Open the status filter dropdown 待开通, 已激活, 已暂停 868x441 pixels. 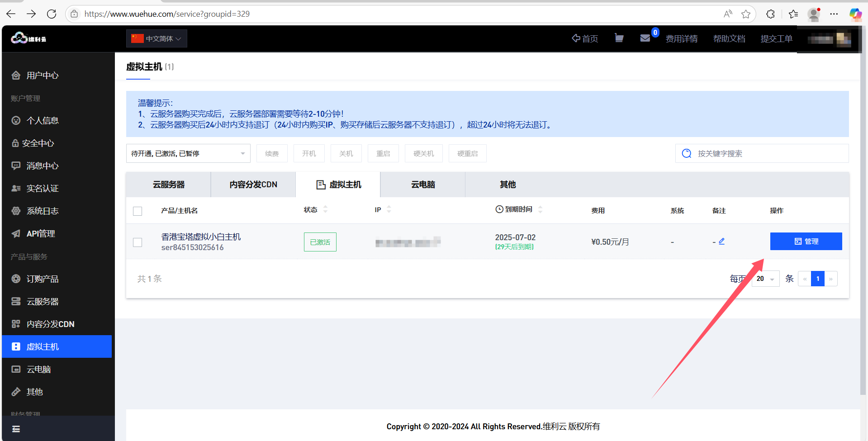tap(188, 153)
